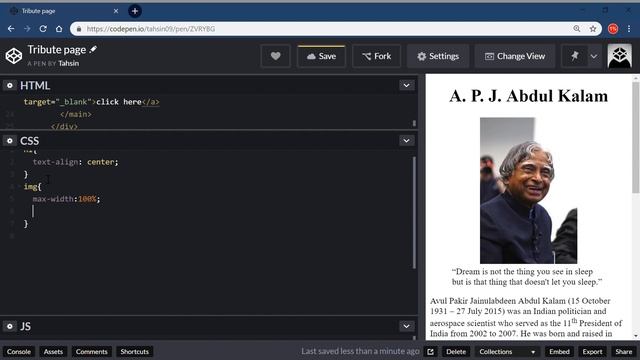Image resolution: width=640 pixels, height=360 pixels.
Task: Open CSS editor settings gear
Action: (x=10, y=141)
